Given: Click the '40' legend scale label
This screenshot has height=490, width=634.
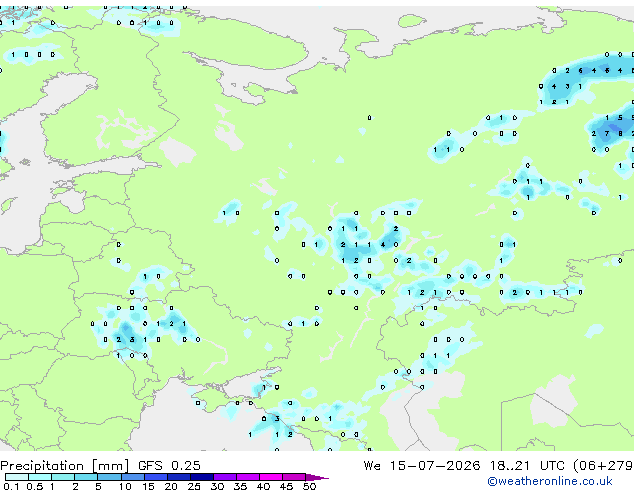Looking at the screenshot, I should pyautogui.click(x=263, y=486).
